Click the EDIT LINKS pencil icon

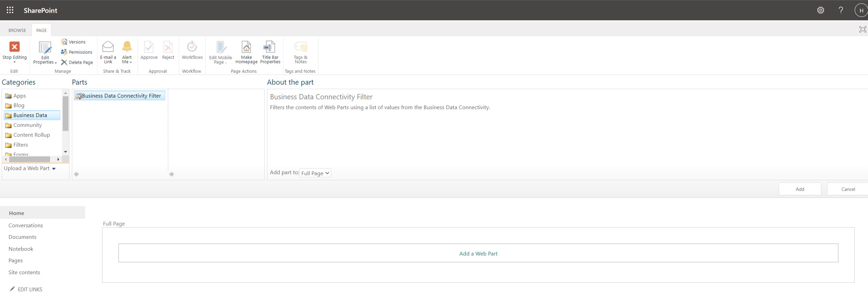[12, 289]
